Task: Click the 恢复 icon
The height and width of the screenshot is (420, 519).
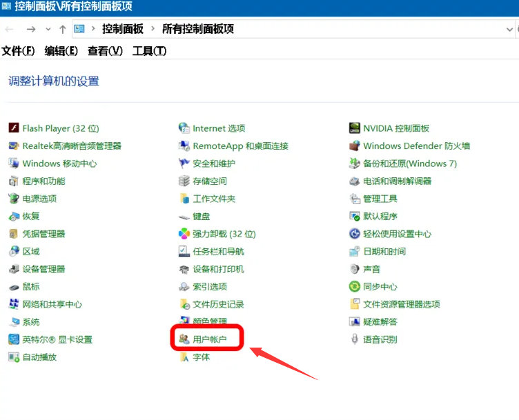Action: coord(14,216)
